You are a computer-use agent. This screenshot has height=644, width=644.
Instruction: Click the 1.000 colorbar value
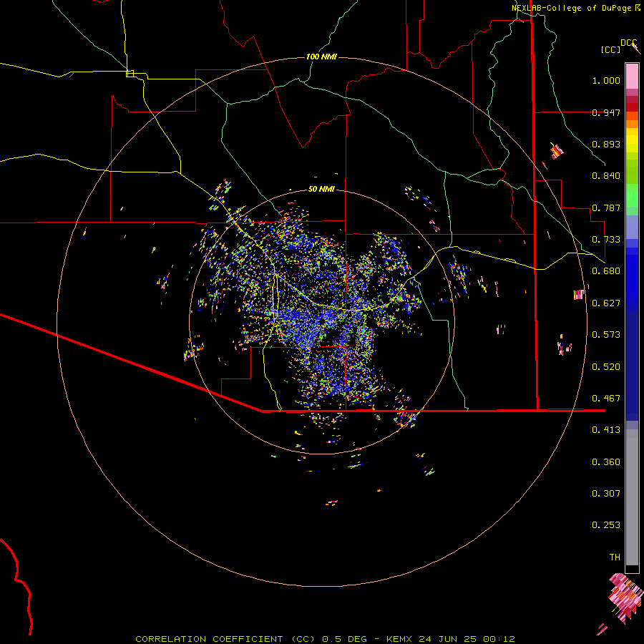(606, 80)
